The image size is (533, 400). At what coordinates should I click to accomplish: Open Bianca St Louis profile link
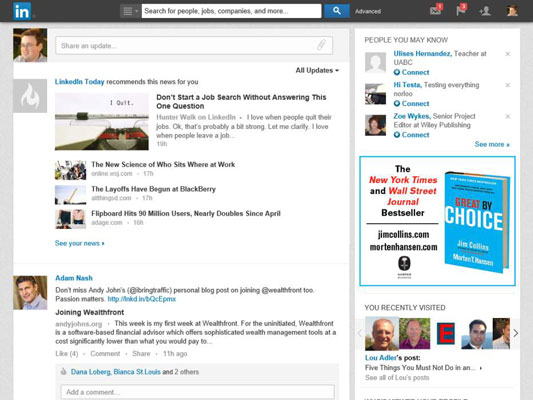click(x=137, y=372)
